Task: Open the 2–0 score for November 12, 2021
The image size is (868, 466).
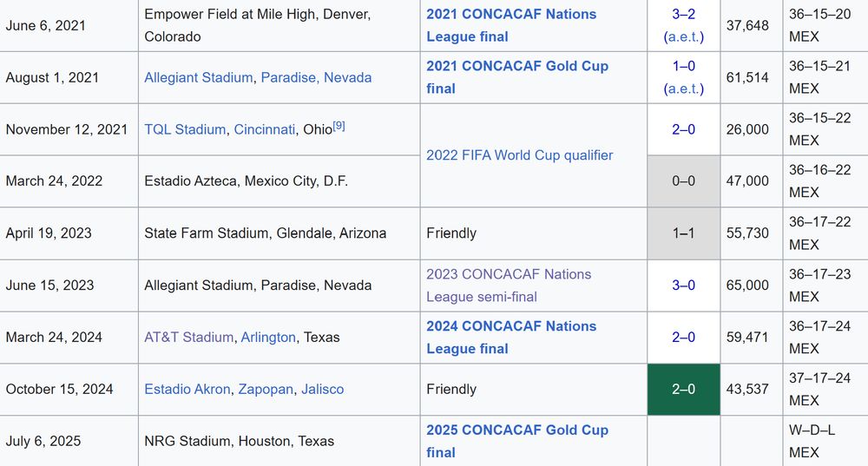Action: [684, 129]
